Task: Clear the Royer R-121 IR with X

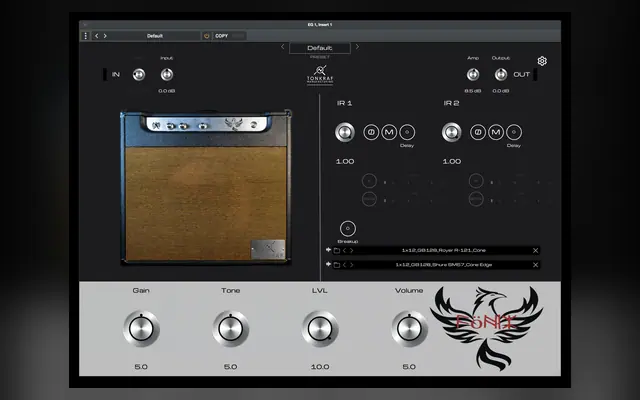Action: coord(536,251)
